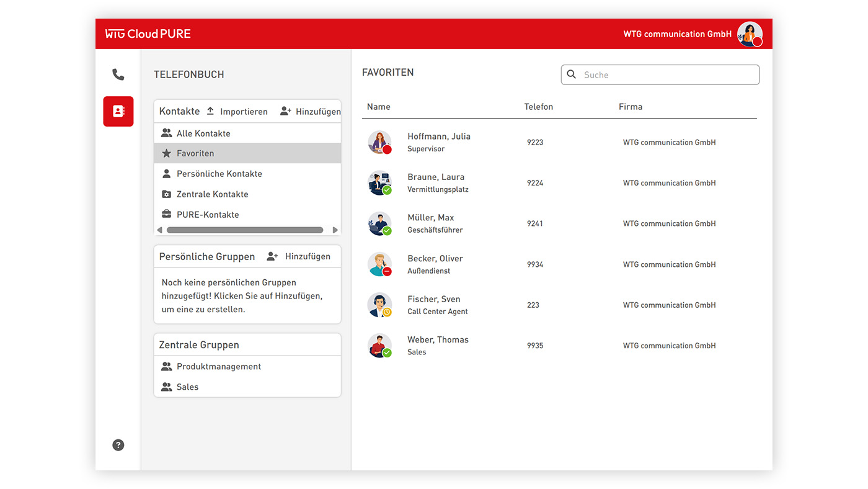Click Julia Hoffmann's avatar picture
The width and height of the screenshot is (868, 489).
point(379,142)
